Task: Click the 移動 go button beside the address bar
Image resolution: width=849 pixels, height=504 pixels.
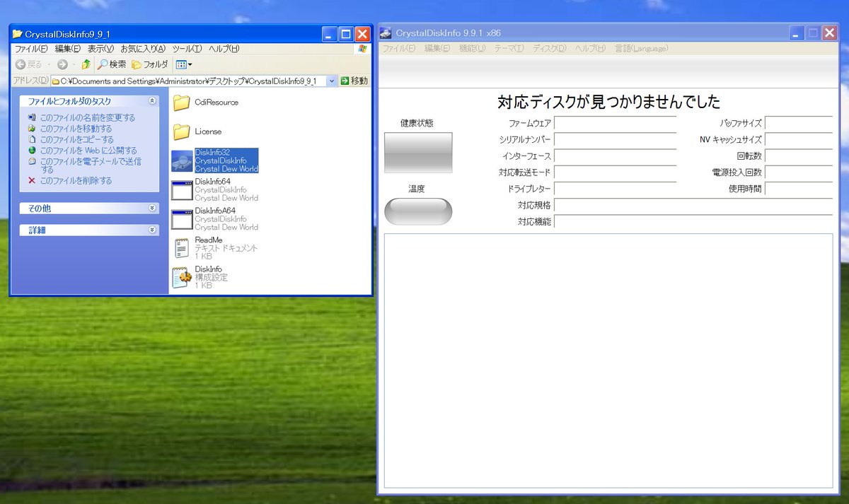Action: click(354, 81)
